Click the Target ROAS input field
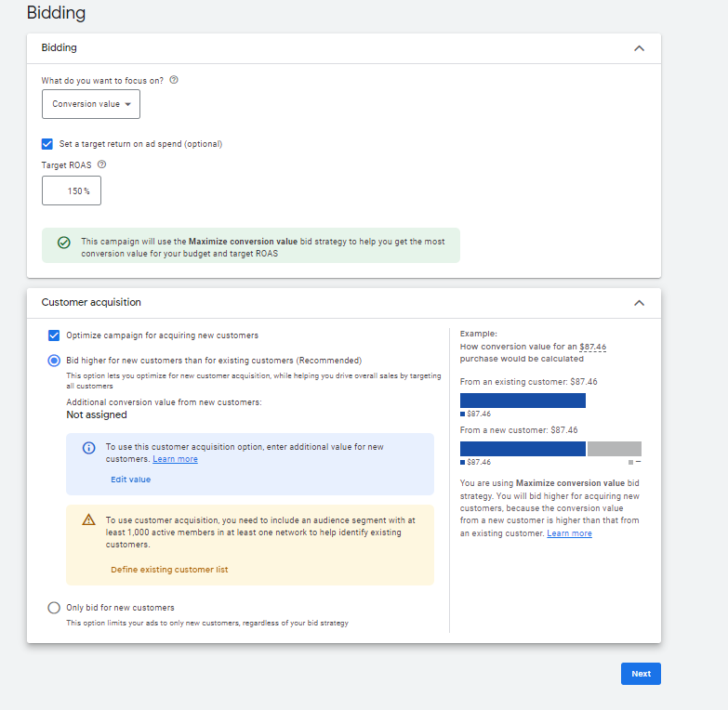Image resolution: width=728 pixels, height=710 pixels. pos(72,191)
